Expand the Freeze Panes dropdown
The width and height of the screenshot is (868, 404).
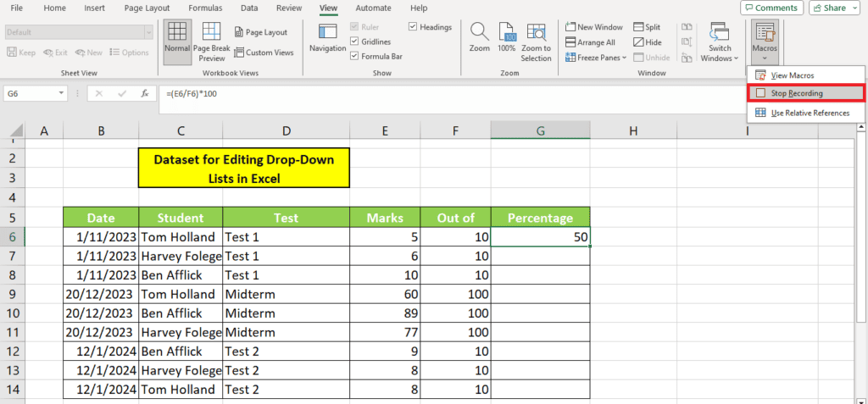(x=597, y=58)
